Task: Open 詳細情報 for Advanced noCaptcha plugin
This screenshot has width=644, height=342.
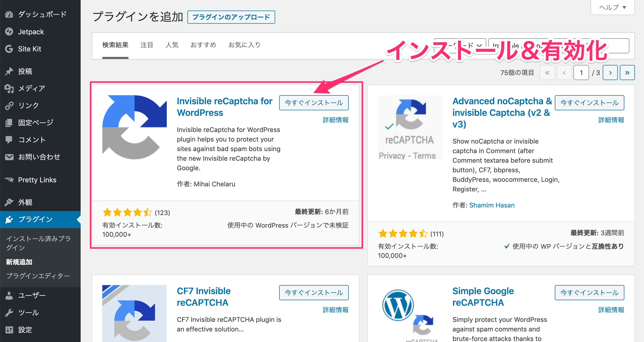Action: click(611, 120)
